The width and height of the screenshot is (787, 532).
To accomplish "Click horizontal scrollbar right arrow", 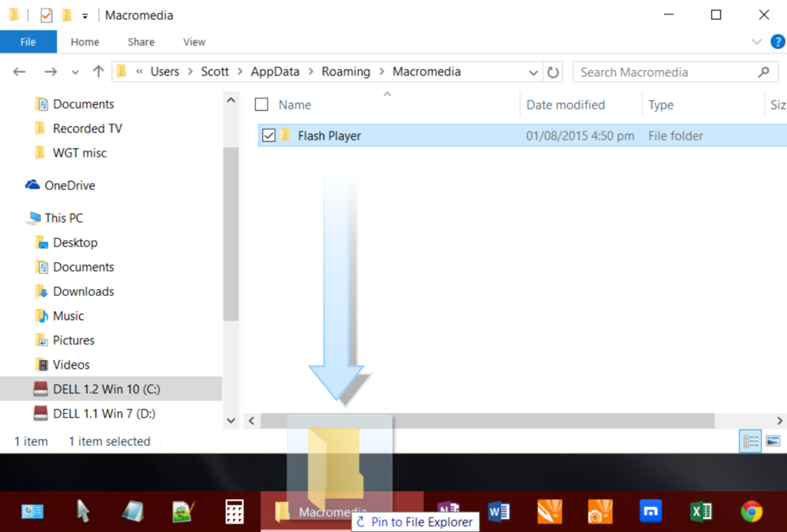I will 779,421.
